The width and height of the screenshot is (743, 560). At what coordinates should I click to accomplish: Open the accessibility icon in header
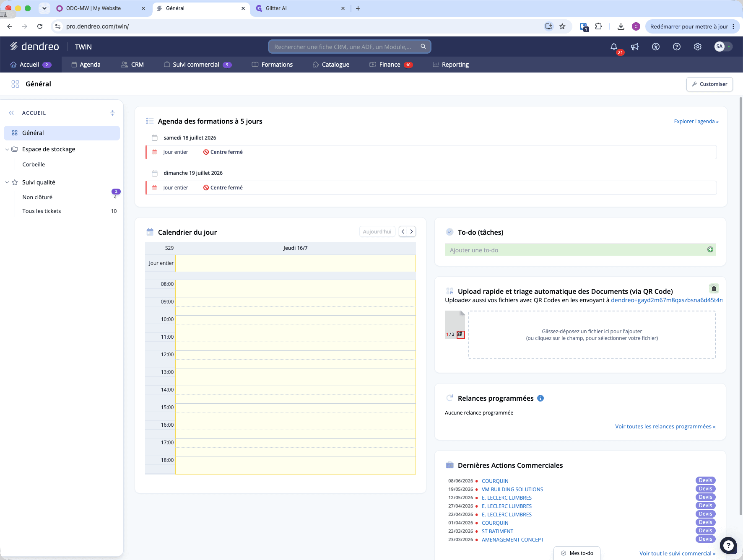(656, 47)
